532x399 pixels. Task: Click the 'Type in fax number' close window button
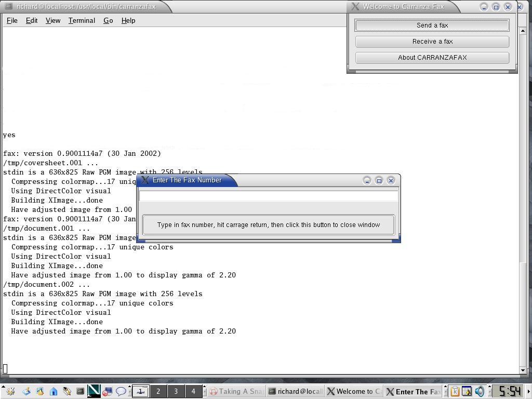[x=269, y=224]
